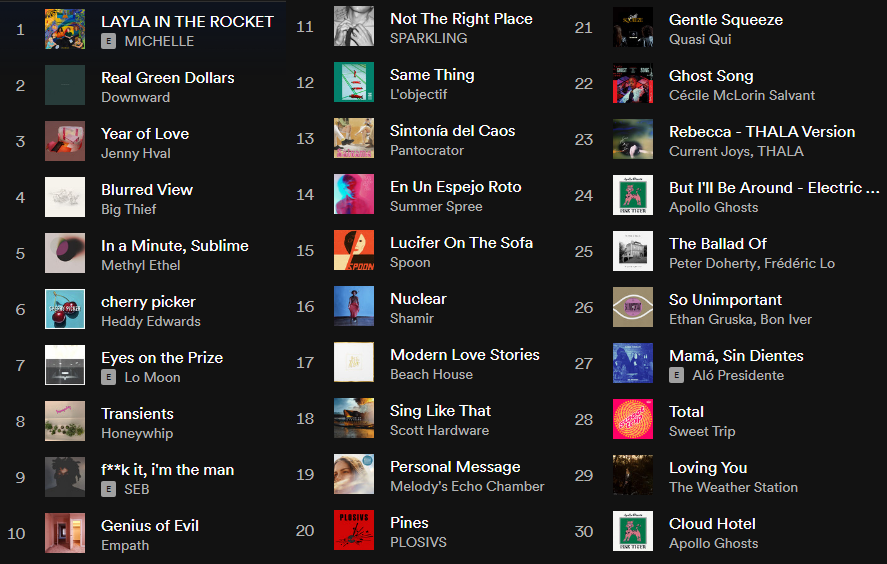
Task: Select the song Genius of Evil
Action: (150, 525)
